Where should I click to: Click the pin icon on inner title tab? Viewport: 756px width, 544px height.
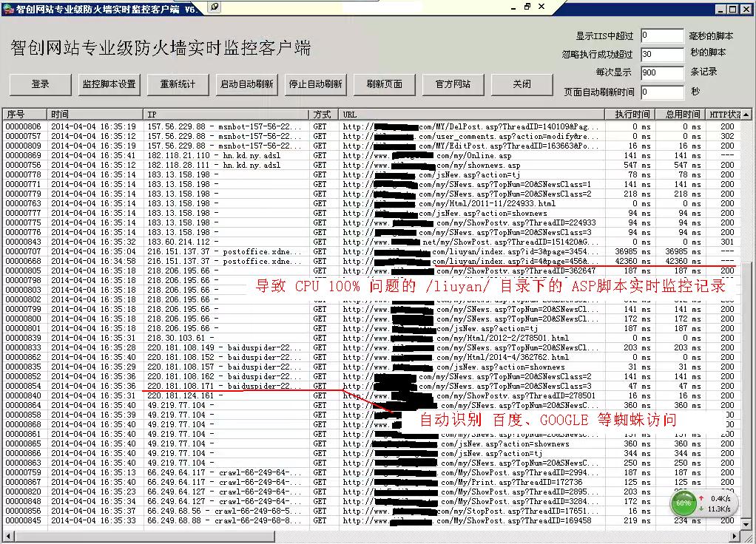point(215,7)
